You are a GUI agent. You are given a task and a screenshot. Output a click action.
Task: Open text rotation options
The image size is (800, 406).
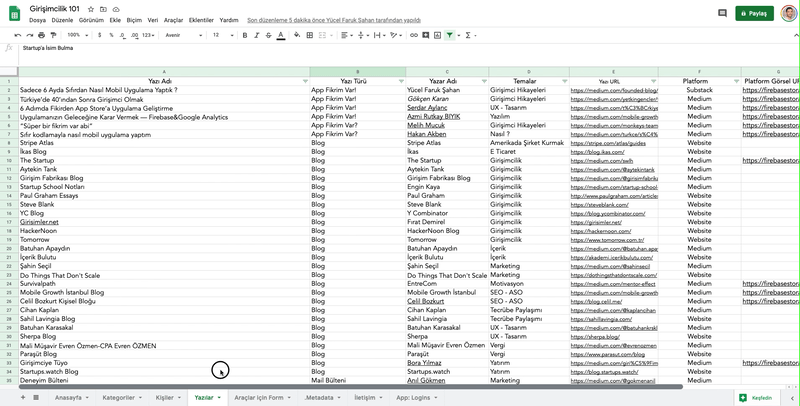click(x=395, y=35)
